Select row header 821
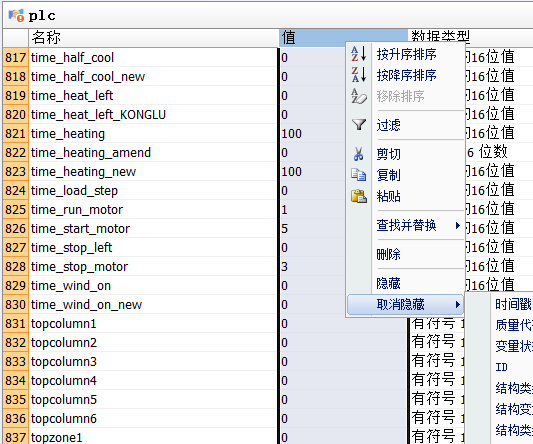 (16, 134)
